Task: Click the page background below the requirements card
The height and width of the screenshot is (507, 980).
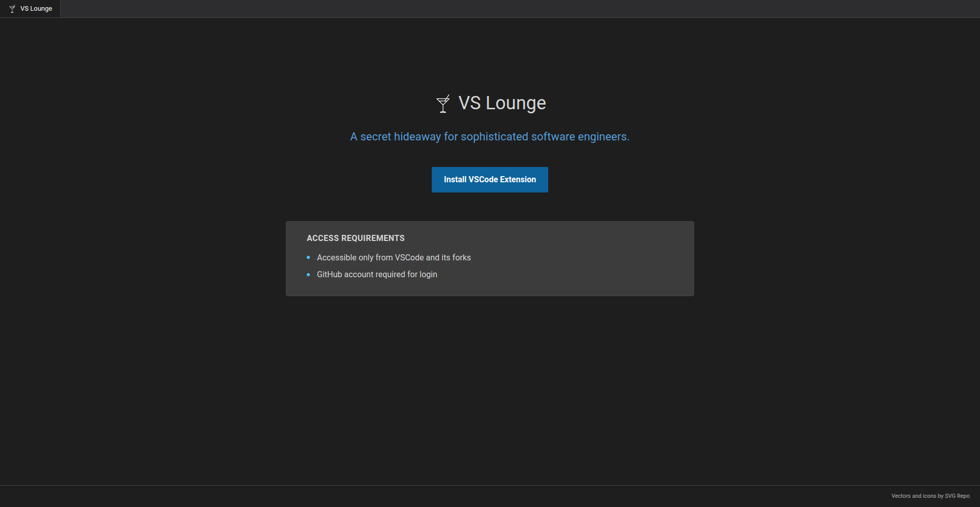Action: click(490, 383)
